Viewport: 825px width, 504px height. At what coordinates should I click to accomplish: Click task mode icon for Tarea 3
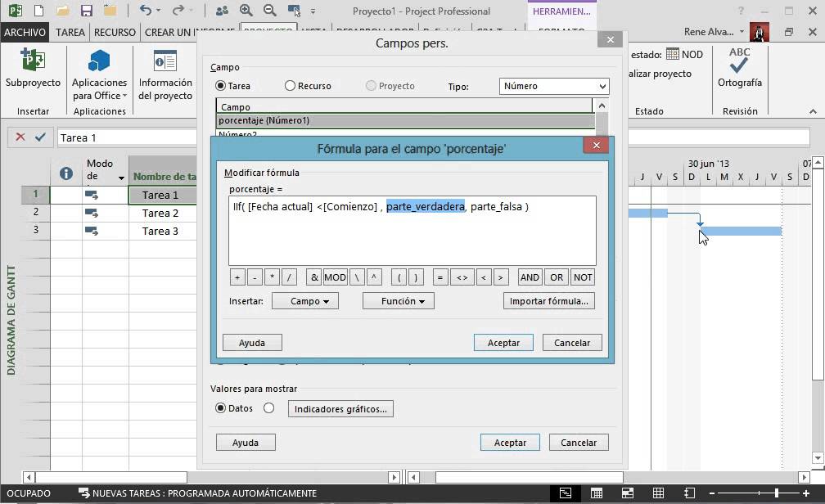(92, 231)
